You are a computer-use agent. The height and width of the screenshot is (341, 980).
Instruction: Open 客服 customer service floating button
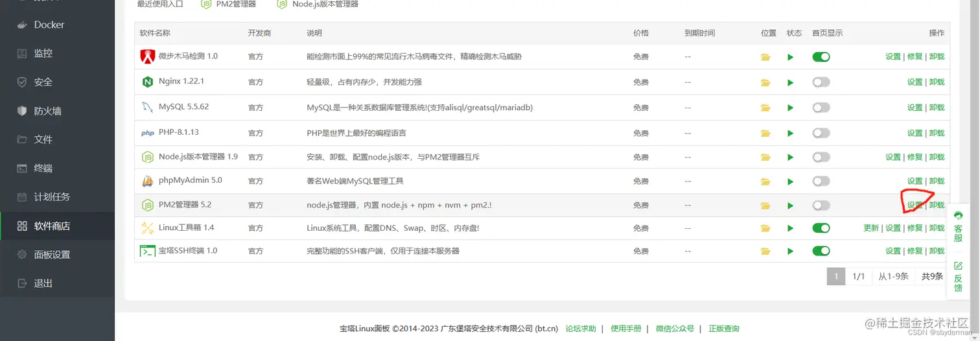click(959, 227)
